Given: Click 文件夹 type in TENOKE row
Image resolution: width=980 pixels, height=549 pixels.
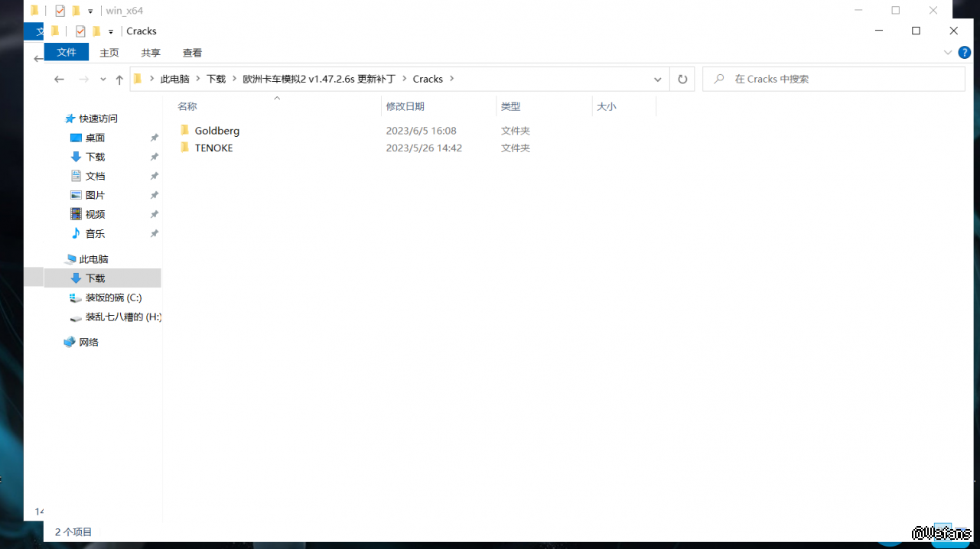Looking at the screenshot, I should [516, 148].
